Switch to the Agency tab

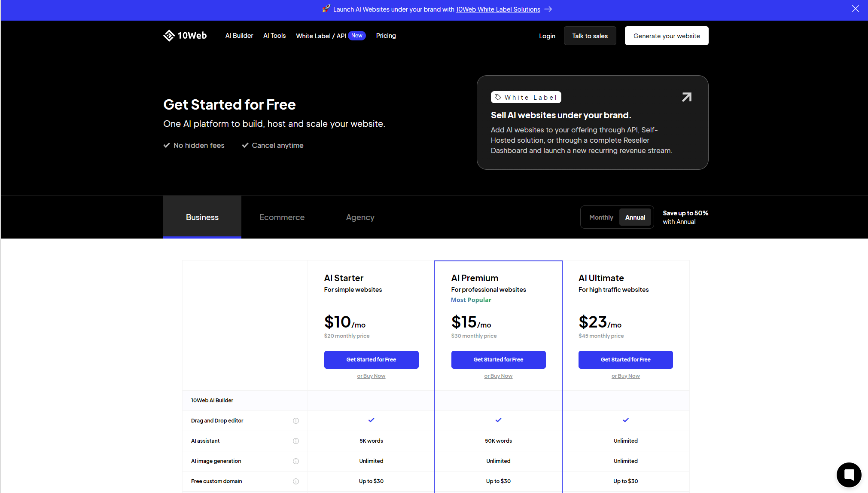click(x=360, y=217)
